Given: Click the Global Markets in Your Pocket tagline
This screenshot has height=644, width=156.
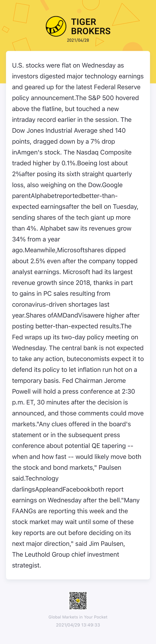Looking at the screenshot, I should 78,617.
